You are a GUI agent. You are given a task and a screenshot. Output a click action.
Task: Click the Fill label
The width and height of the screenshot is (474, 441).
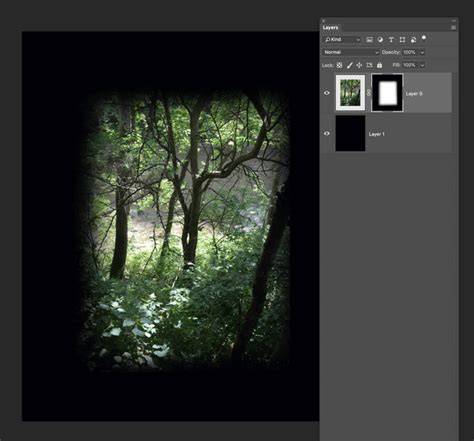(396, 65)
